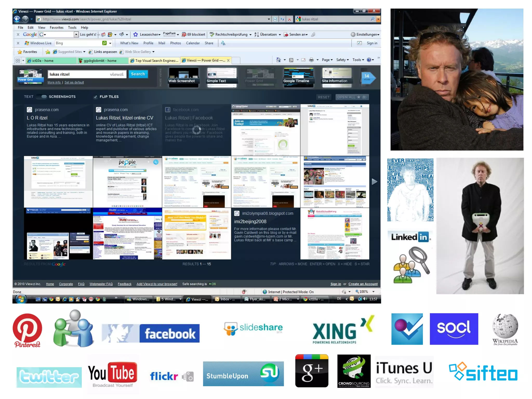
Task: Toggle the Text/Screenshots view switch
Action: coord(42,97)
